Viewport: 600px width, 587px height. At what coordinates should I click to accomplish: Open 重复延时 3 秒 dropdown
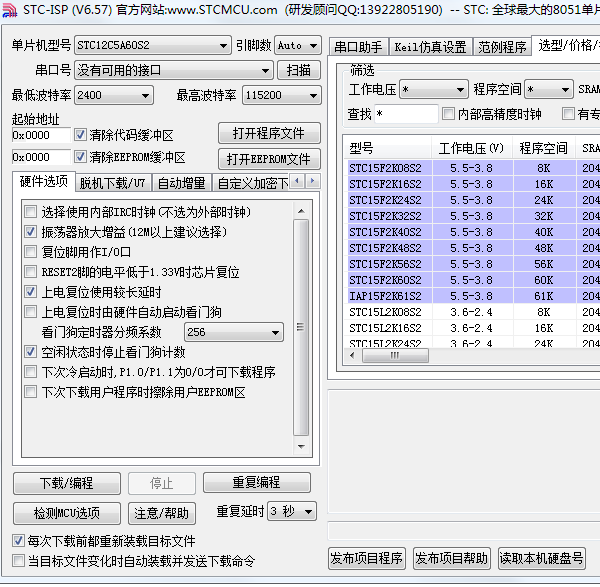pyautogui.click(x=292, y=511)
